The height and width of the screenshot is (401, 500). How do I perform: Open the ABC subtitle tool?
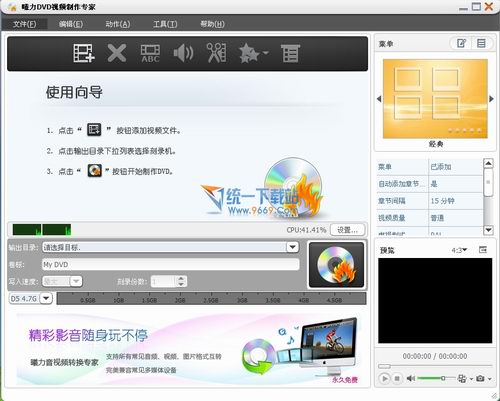click(x=150, y=53)
